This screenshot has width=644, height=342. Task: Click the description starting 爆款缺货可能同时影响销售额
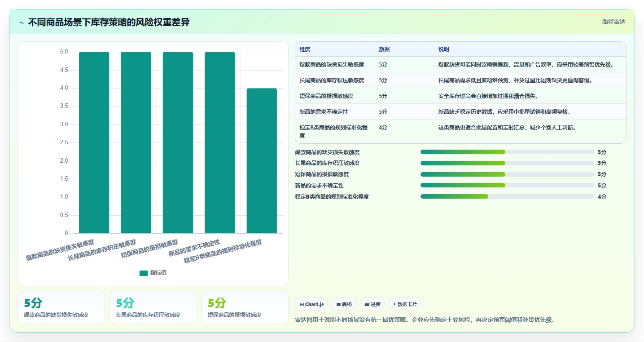coord(526,65)
